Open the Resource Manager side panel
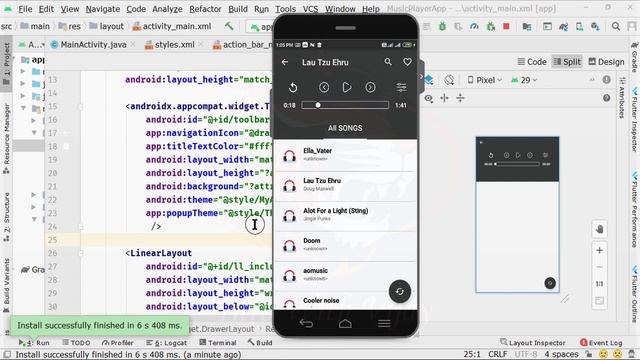This screenshot has width=640, height=360. (7, 139)
